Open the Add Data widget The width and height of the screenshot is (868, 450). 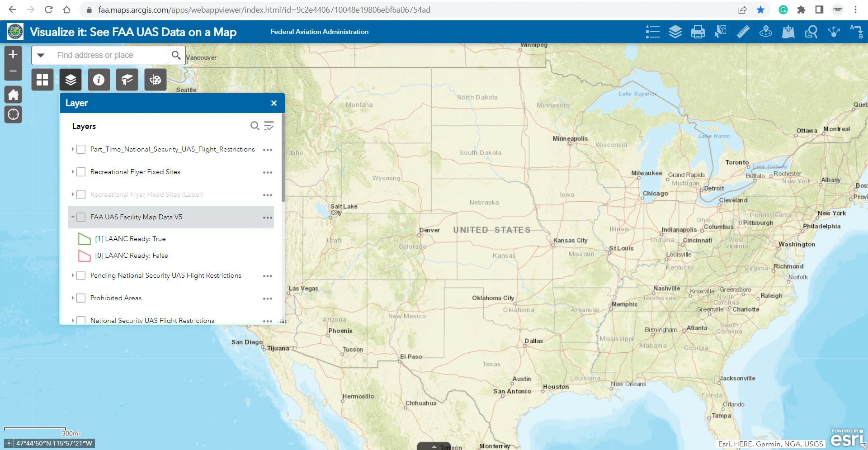click(x=788, y=32)
